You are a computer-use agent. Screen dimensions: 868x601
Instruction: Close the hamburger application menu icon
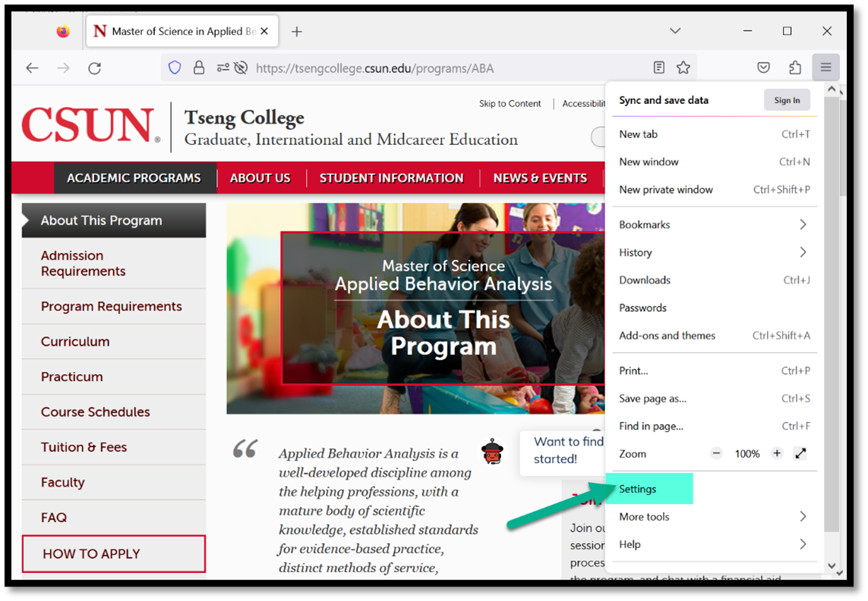pos(825,68)
